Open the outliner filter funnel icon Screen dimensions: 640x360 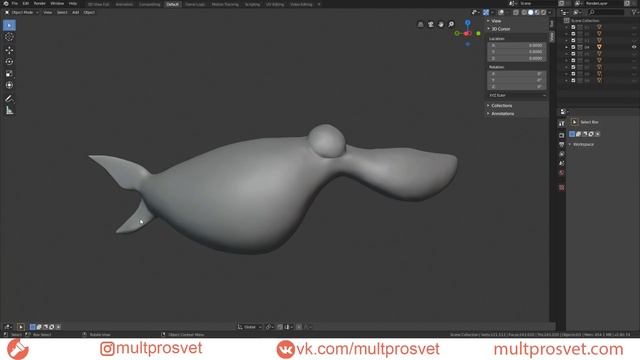point(634,13)
